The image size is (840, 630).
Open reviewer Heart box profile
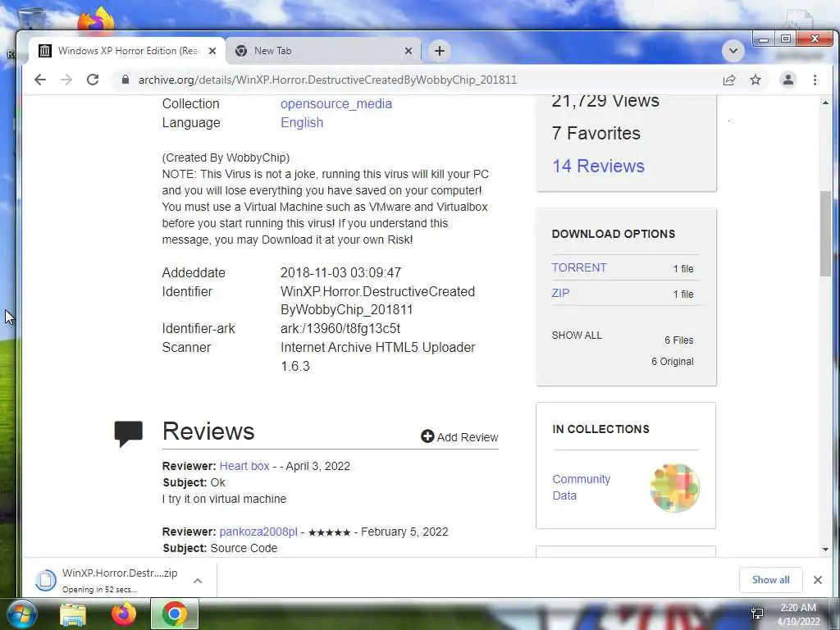click(244, 466)
